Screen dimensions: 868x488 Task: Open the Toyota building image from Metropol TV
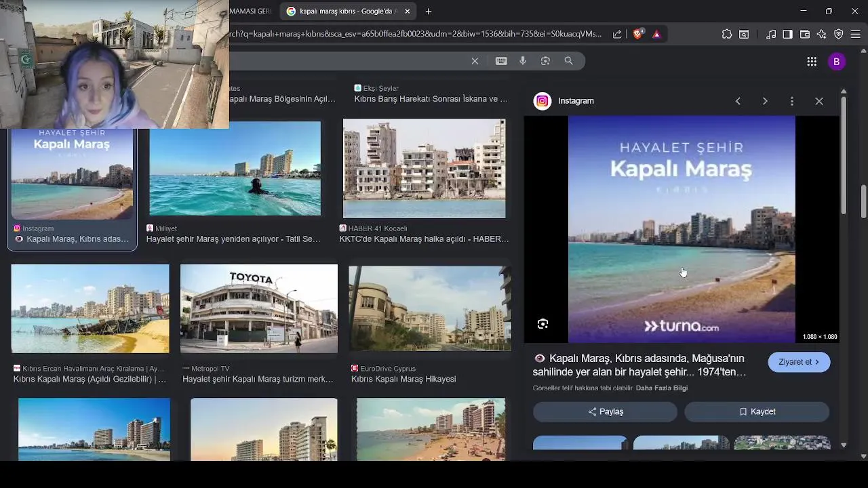pos(259,309)
